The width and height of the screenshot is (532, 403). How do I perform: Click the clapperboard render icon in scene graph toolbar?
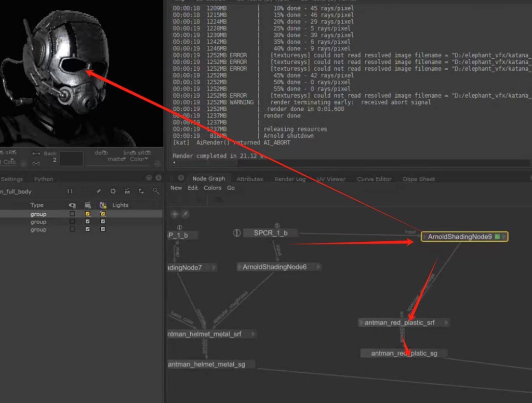(127, 191)
